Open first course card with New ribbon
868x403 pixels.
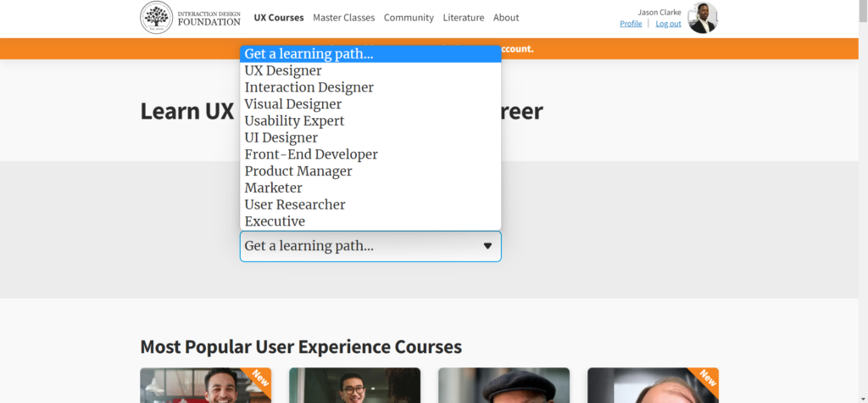(205, 385)
